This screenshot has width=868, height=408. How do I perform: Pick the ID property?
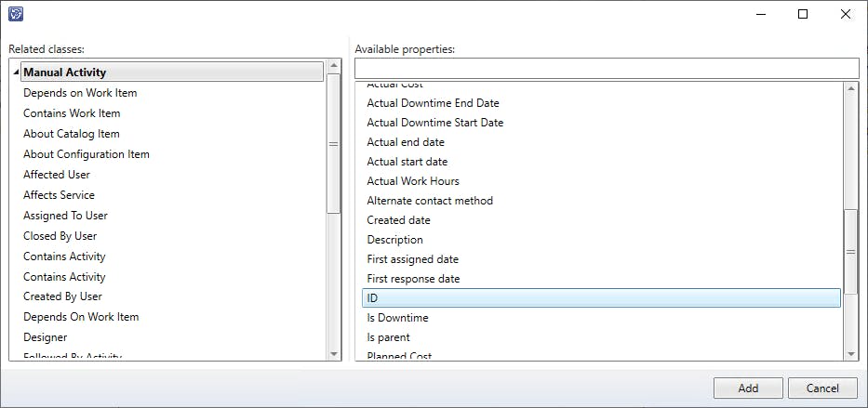pyautogui.click(x=373, y=298)
